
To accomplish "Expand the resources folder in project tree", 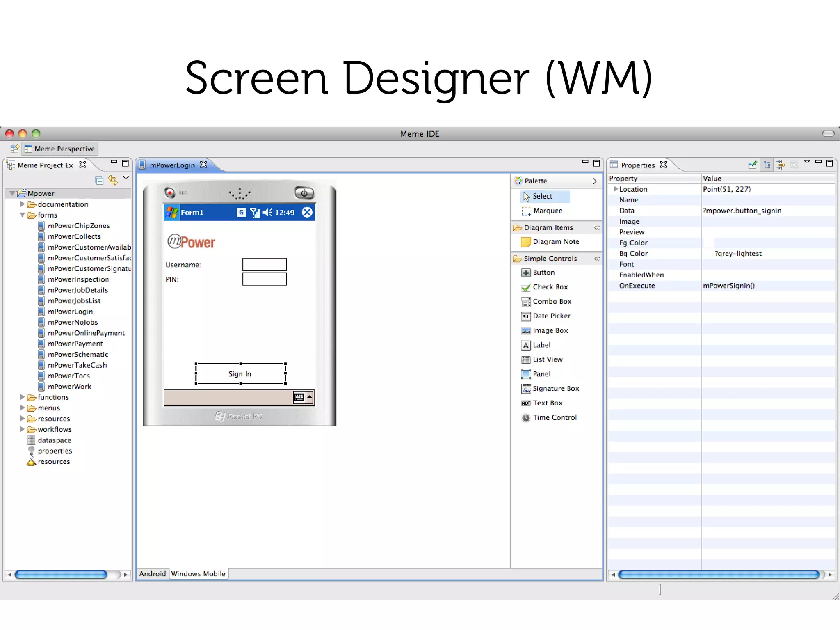I will click(x=23, y=418).
